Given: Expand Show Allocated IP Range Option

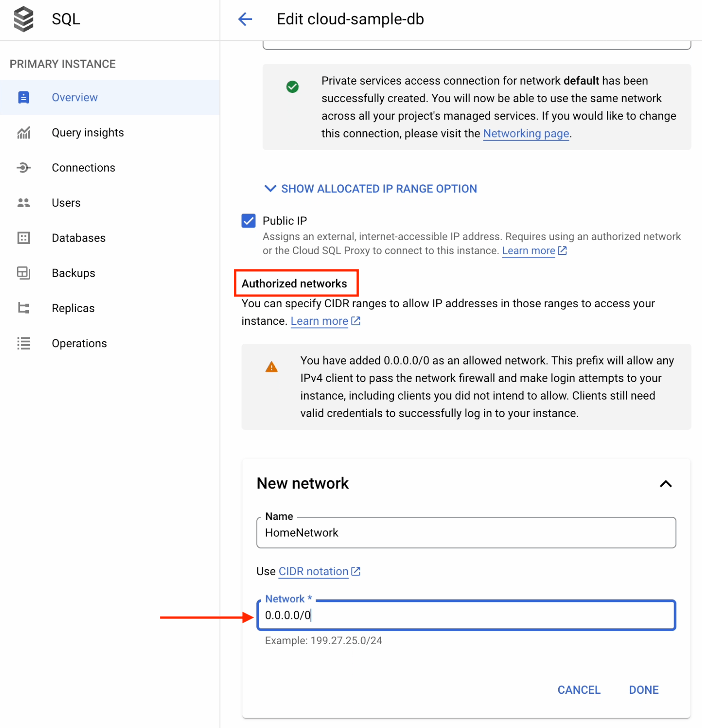Looking at the screenshot, I should [x=370, y=189].
